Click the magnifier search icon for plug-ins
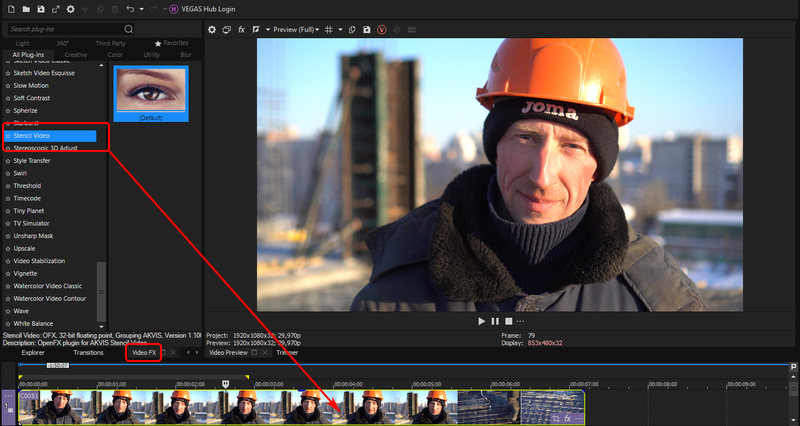Viewport: 800px width, 426px height. 129,29
